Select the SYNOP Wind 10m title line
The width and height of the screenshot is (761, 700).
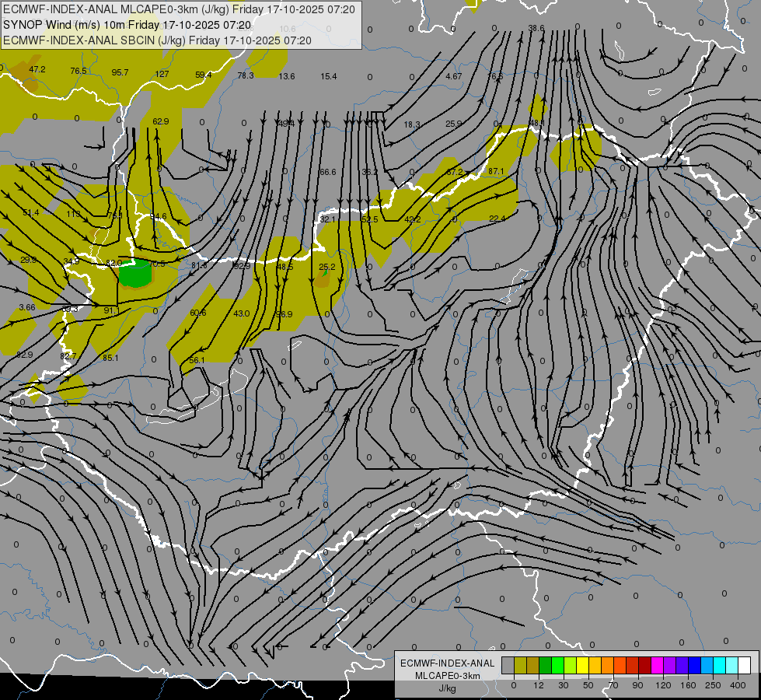click(127, 25)
